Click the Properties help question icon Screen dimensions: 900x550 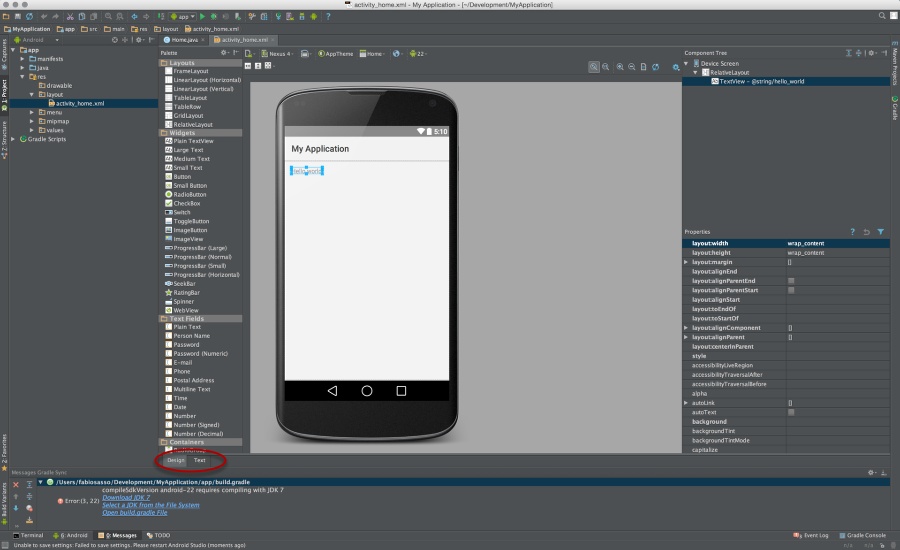pyautogui.click(x=852, y=232)
